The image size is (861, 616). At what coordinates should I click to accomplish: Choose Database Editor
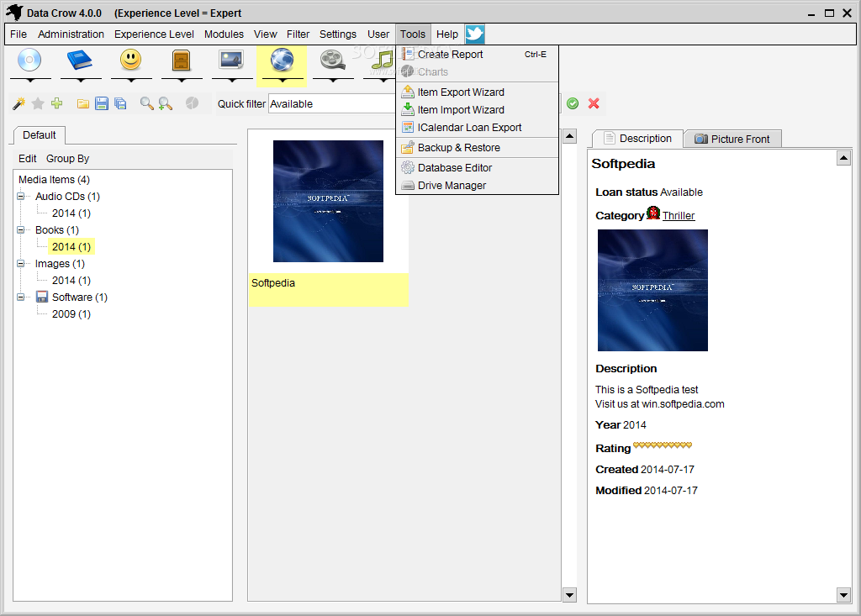coord(477,168)
